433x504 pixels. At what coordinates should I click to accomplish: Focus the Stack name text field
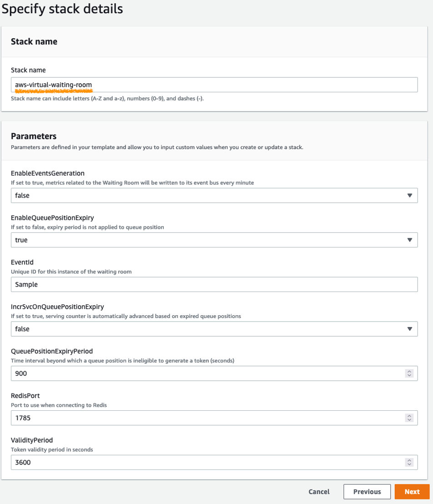tap(214, 85)
